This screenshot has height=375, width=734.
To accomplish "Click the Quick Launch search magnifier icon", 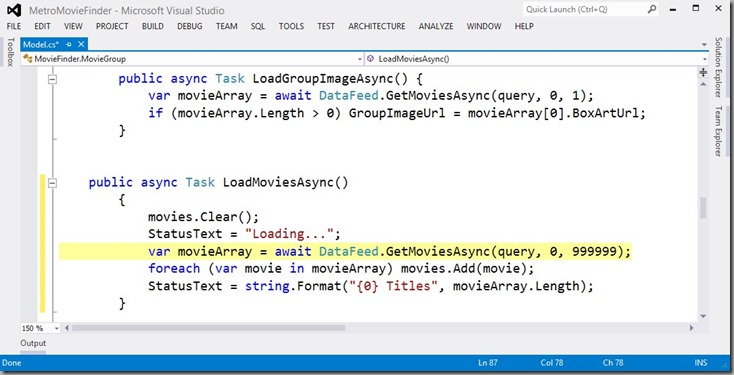I will 652,9.
